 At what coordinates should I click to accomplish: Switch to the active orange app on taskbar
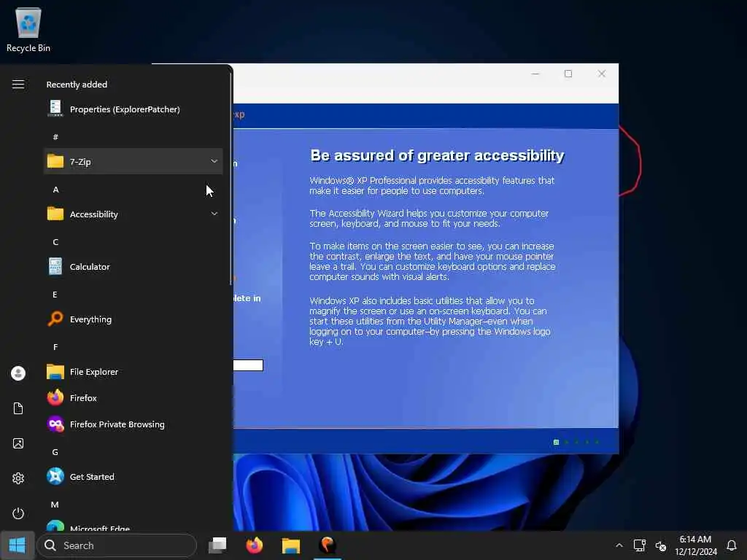coord(328,545)
